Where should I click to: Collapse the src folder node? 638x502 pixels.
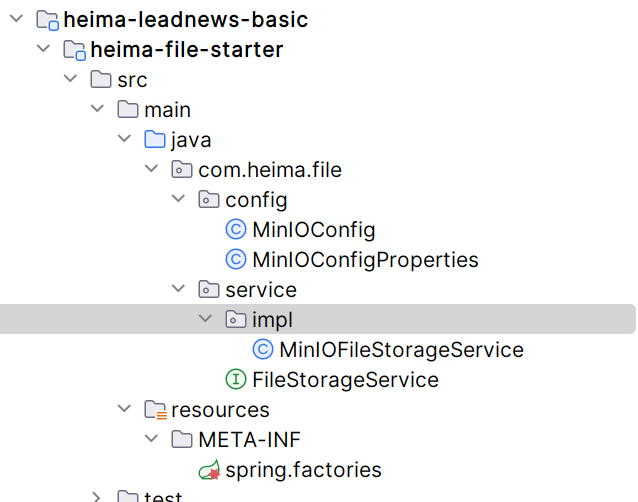coord(71,80)
